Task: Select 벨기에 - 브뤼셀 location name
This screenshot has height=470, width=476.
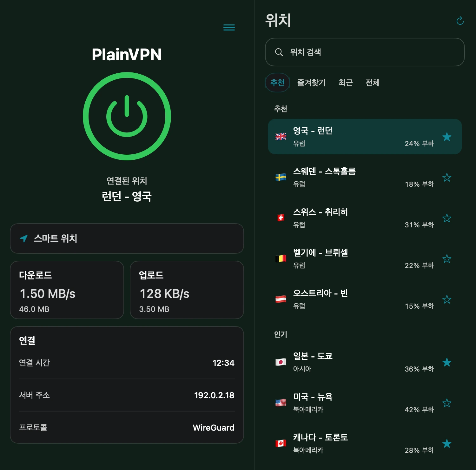Action: point(321,252)
